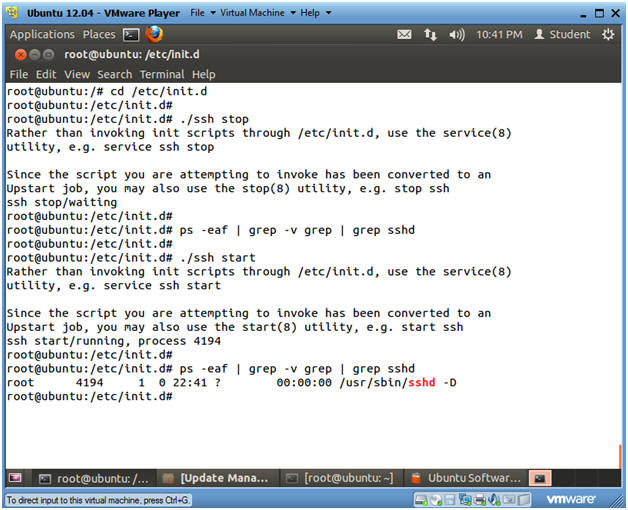Open the Terminal menu in menu bar

[162, 75]
